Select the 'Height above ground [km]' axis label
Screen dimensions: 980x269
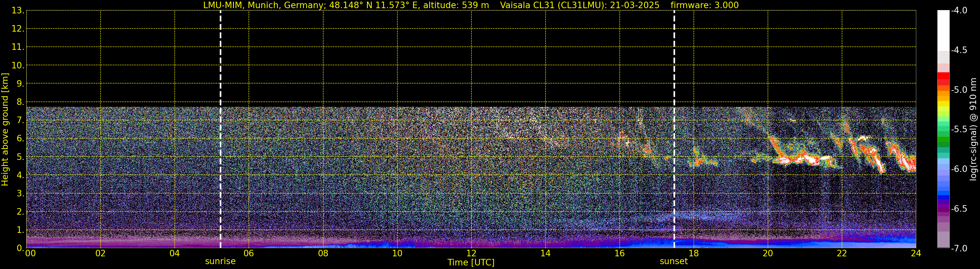5,130
